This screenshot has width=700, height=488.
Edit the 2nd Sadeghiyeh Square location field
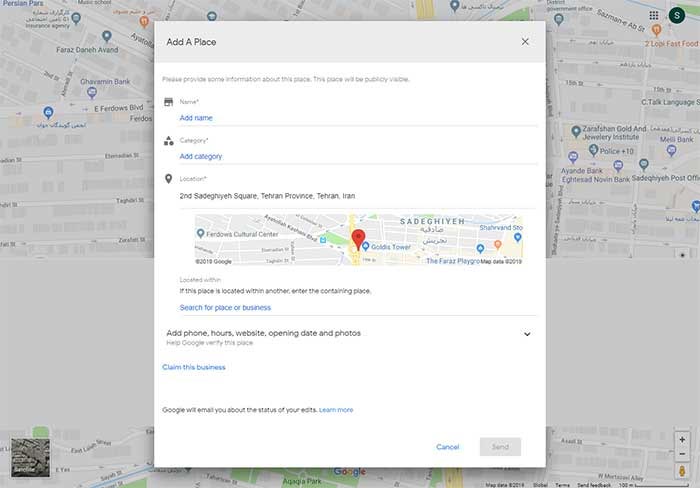click(x=358, y=196)
